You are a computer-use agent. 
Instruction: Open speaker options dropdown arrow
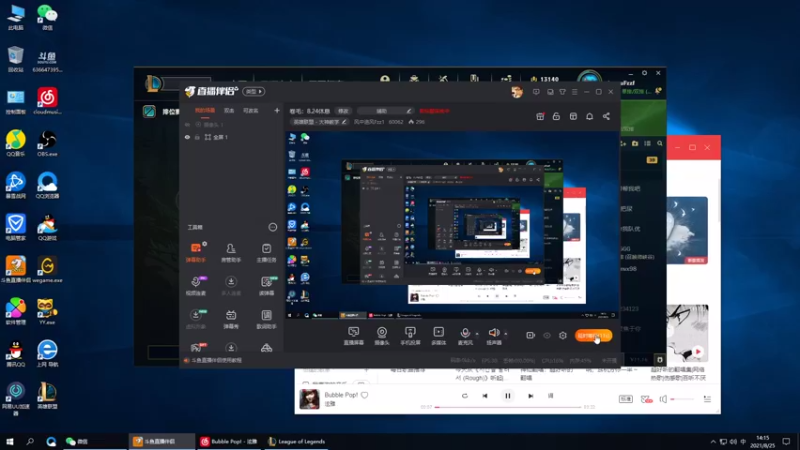pyautogui.click(x=506, y=334)
